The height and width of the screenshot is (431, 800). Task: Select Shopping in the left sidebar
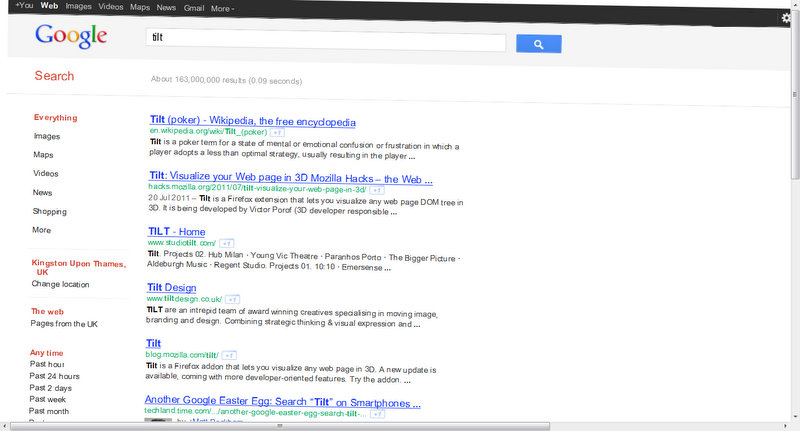point(49,211)
